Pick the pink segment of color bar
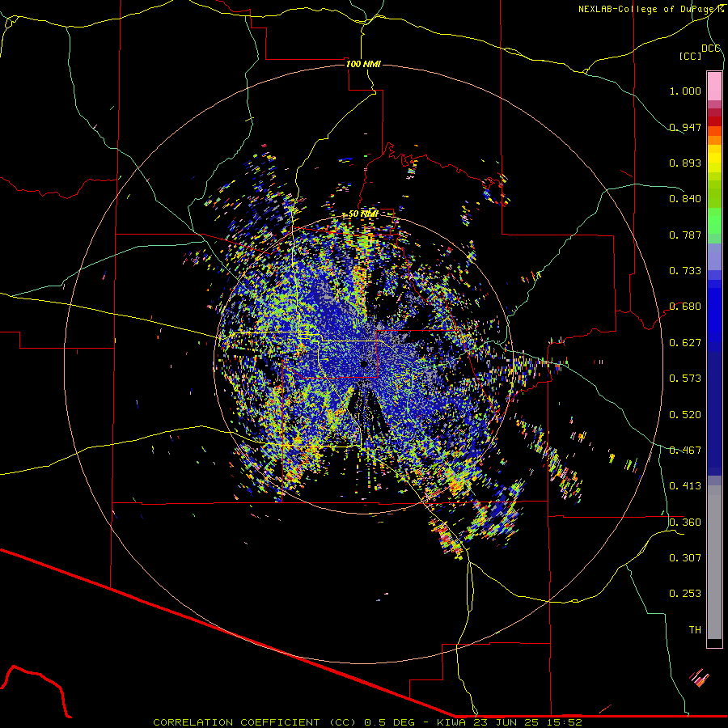 point(714,86)
